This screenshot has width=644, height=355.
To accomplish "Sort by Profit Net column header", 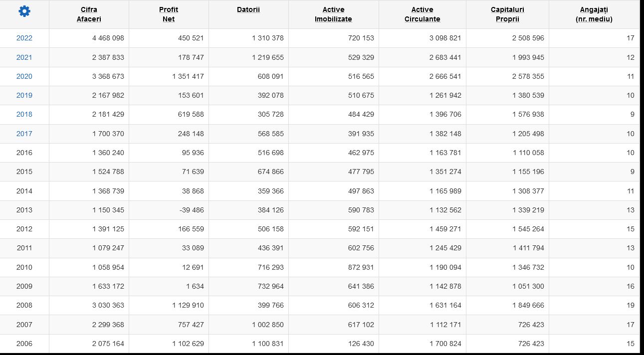I will click(169, 14).
